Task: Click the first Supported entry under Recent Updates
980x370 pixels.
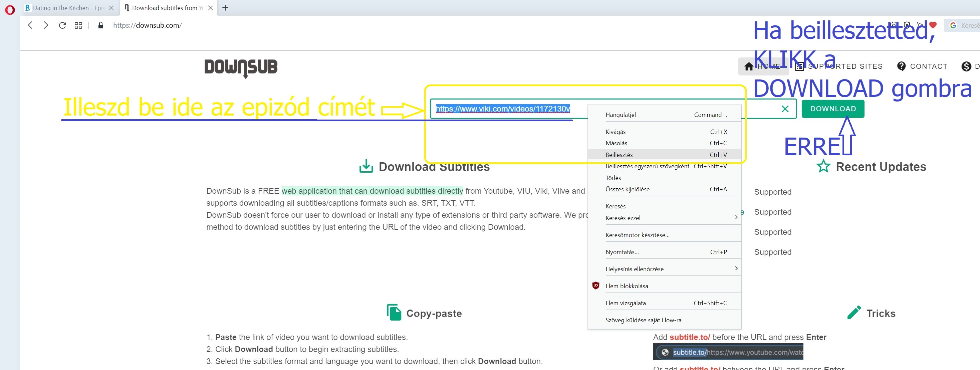Action: (773, 192)
